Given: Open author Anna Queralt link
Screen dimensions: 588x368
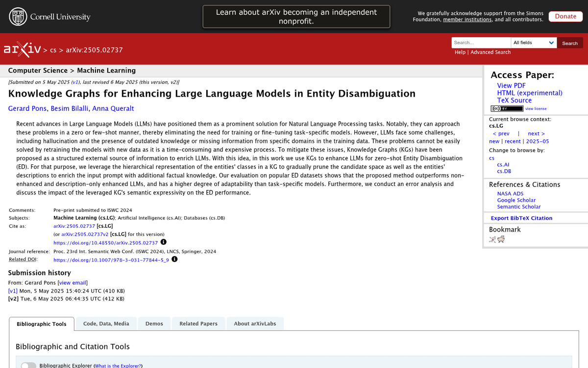Looking at the screenshot, I should (113, 108).
